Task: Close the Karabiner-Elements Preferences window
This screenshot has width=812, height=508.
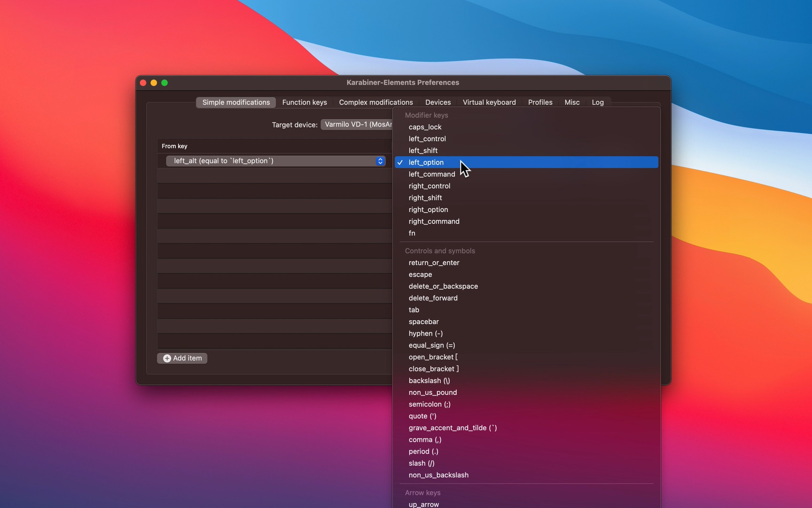Action: 143,83
